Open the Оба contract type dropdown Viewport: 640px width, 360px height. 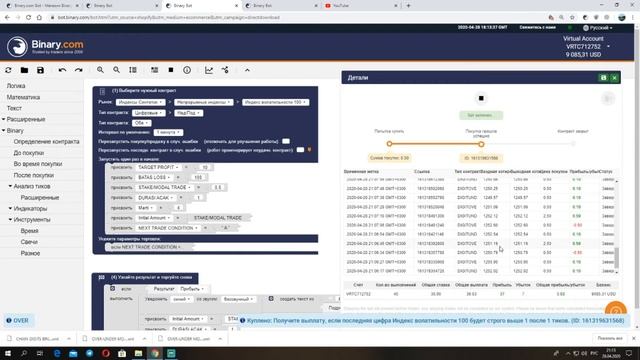142,123
